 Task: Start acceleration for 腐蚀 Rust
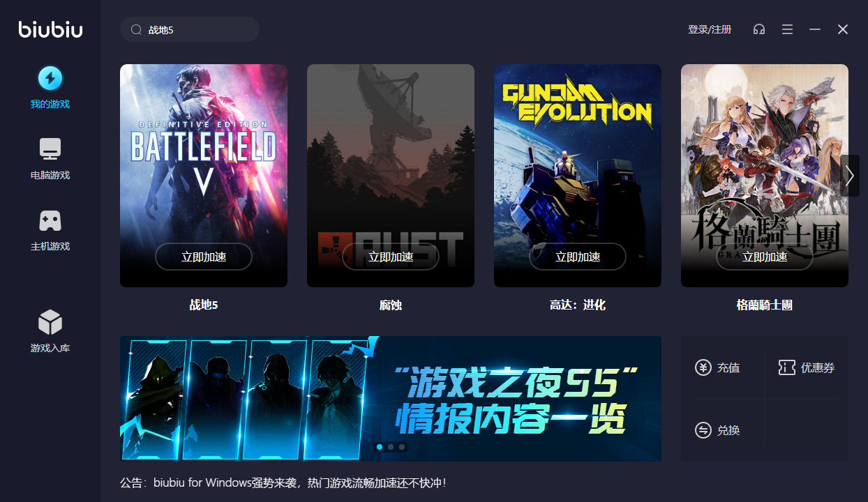(x=391, y=257)
